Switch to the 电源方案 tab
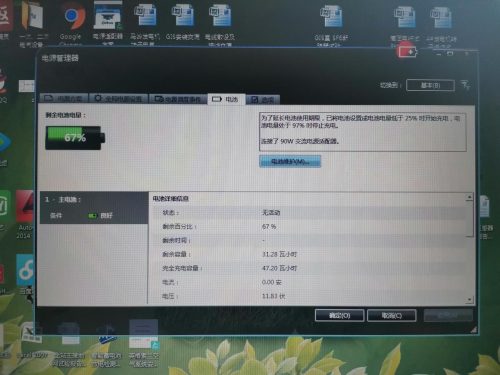 coord(64,99)
